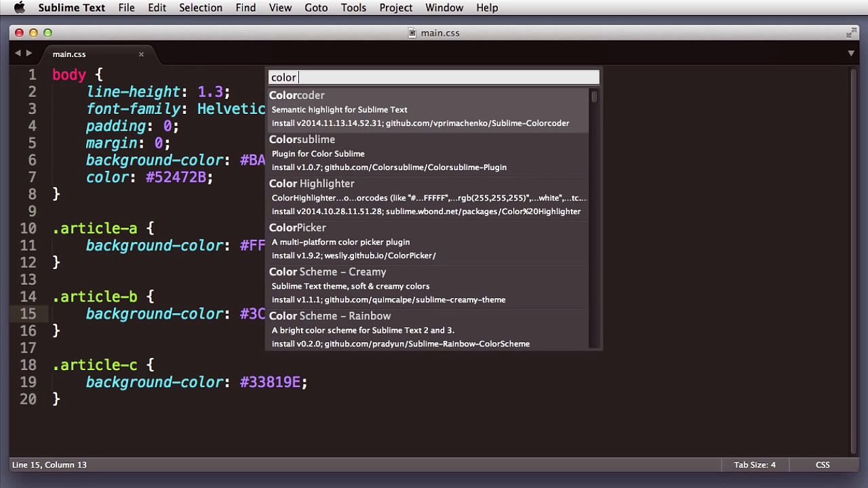Click line number 17 in the gutter
868x488 pixels.
click(28, 348)
